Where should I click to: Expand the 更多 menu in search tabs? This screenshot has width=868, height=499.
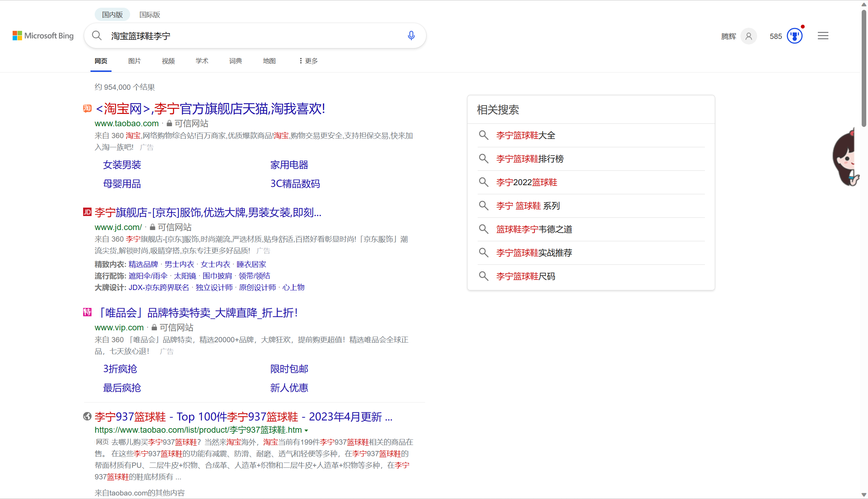309,61
